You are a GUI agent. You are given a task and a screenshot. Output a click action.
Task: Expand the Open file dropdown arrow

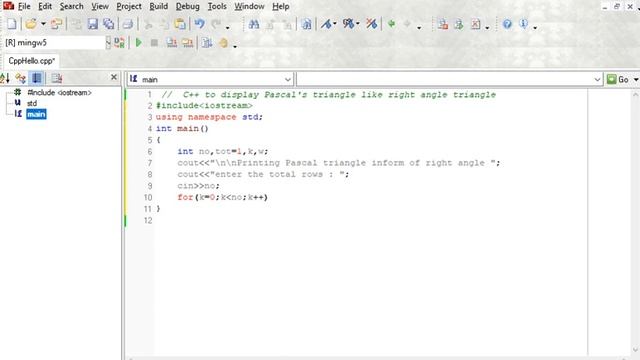(x=43, y=24)
